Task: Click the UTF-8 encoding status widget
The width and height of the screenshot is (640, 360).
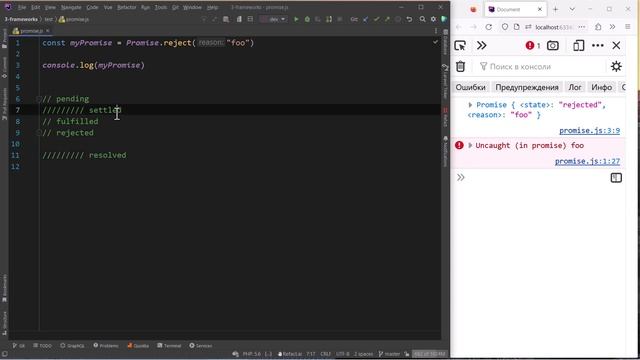Action: coord(342,354)
